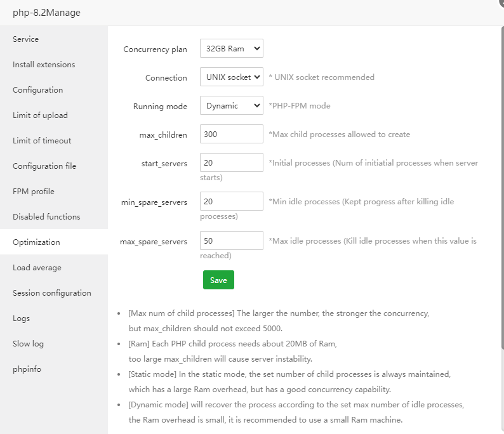Focus the start_servers input field

point(231,162)
